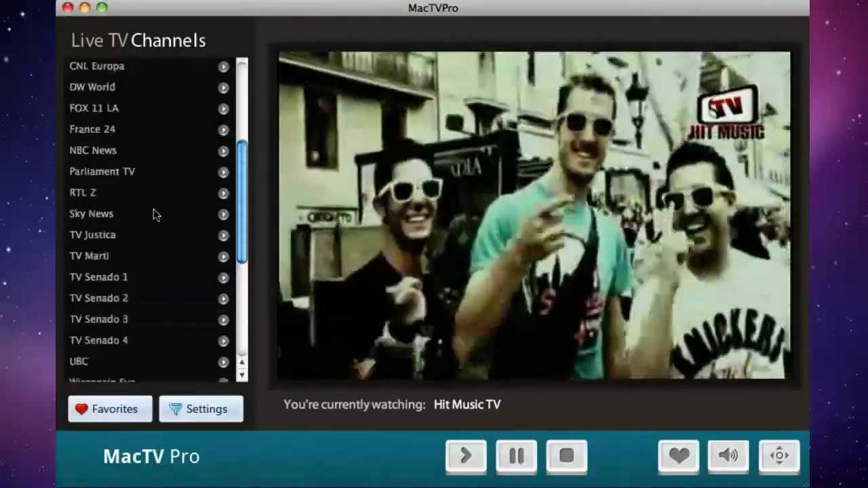Select France 24 channel name

coord(92,129)
